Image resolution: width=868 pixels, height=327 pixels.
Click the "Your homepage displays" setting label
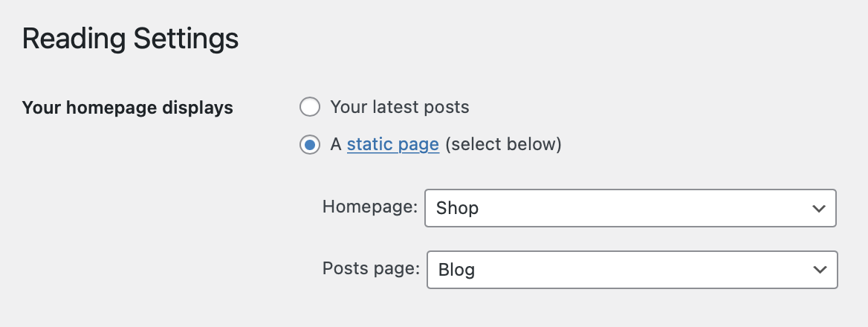pyautogui.click(x=128, y=108)
